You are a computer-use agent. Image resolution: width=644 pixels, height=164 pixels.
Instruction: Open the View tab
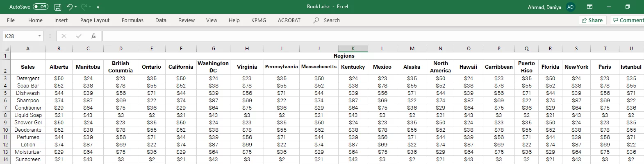point(212,20)
